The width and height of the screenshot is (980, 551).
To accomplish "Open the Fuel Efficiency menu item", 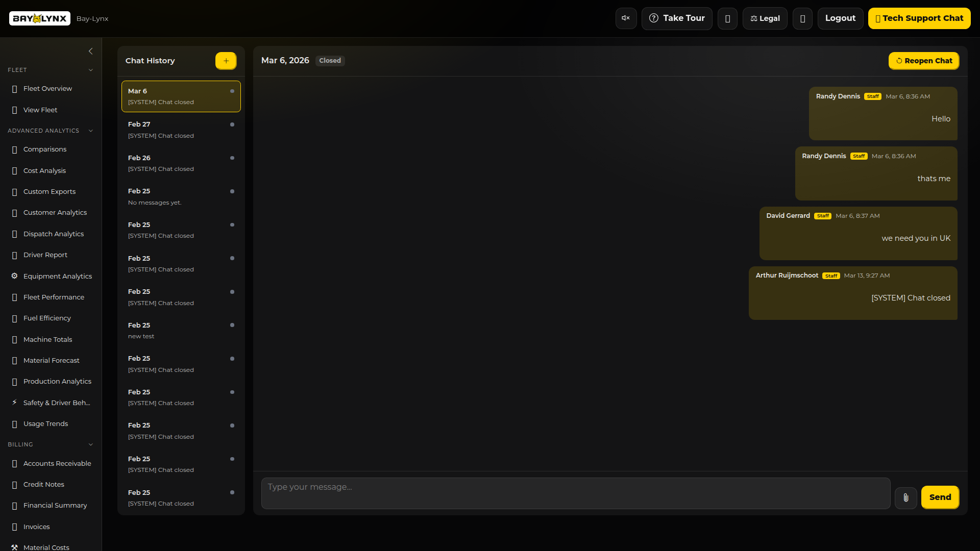I will pos(47,318).
